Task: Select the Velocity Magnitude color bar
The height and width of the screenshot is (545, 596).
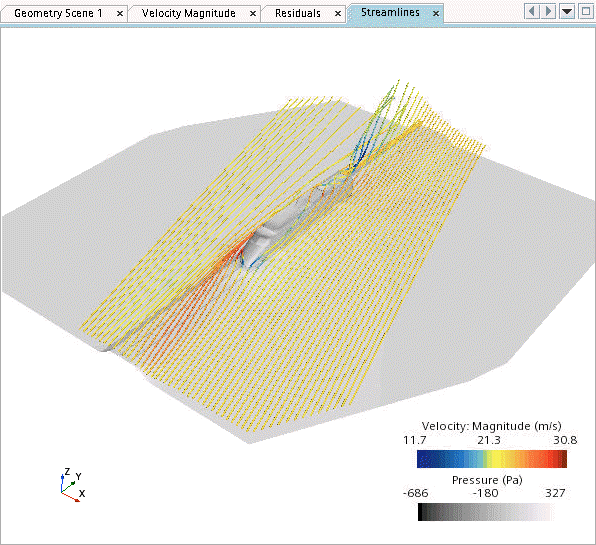Action: [x=492, y=459]
